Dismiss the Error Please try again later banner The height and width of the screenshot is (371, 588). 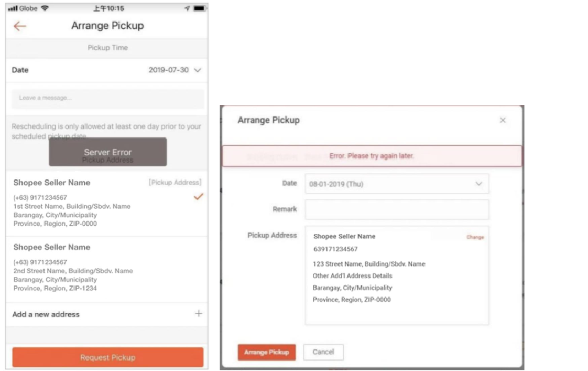click(372, 156)
